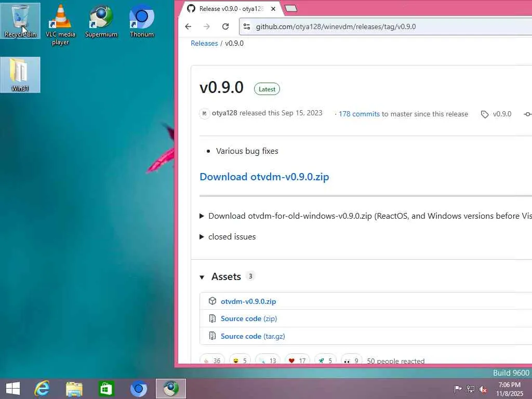Click the github.com address bar URL
Screen dimensions: 532x399
336,26
